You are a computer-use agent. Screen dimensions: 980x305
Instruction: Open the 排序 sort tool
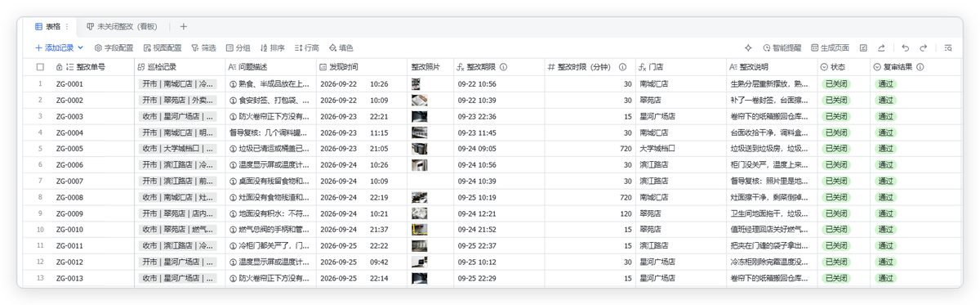(x=272, y=48)
